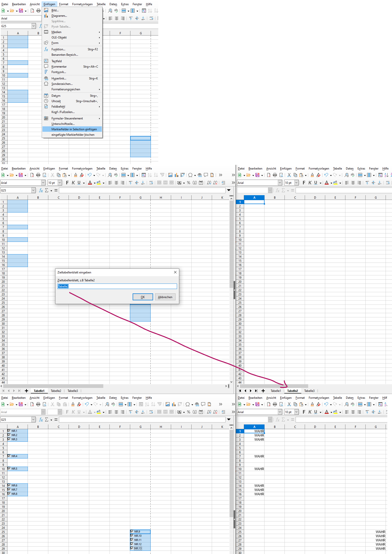Click Special Character omega icon in Zieltabellenblatt dialog window
392x554 pixels.
tap(190, 175)
